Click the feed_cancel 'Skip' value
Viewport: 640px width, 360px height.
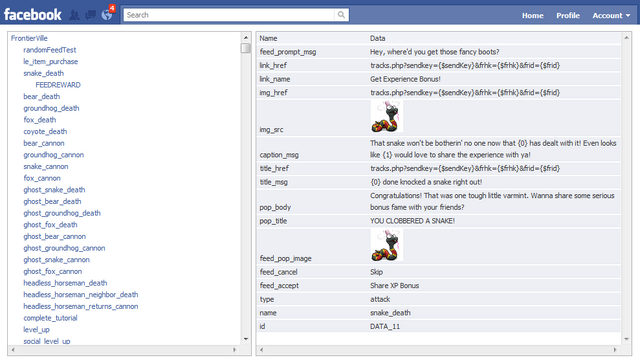pyautogui.click(x=376, y=272)
